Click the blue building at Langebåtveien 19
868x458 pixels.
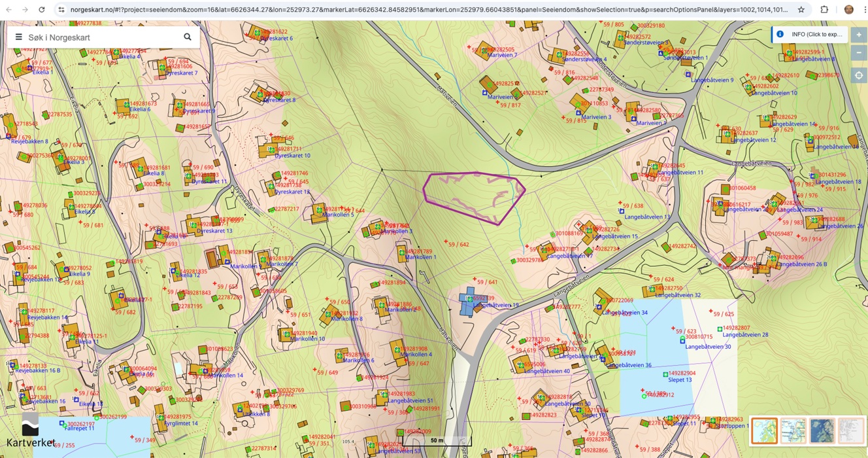[x=468, y=302]
